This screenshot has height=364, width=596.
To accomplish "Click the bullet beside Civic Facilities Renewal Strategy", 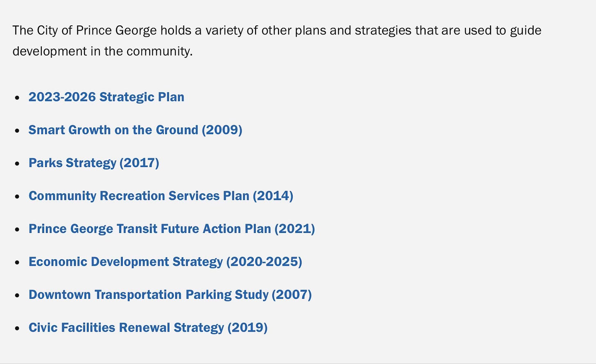I will click(17, 328).
